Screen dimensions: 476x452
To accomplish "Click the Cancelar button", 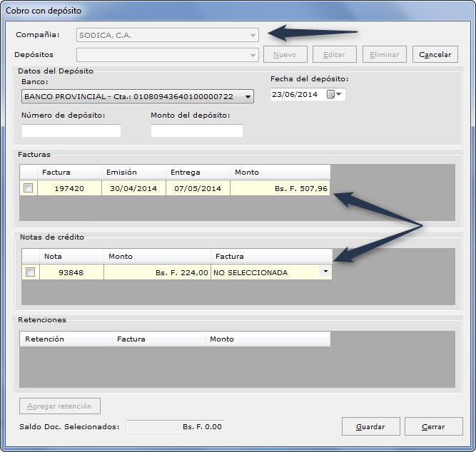I will click(435, 55).
